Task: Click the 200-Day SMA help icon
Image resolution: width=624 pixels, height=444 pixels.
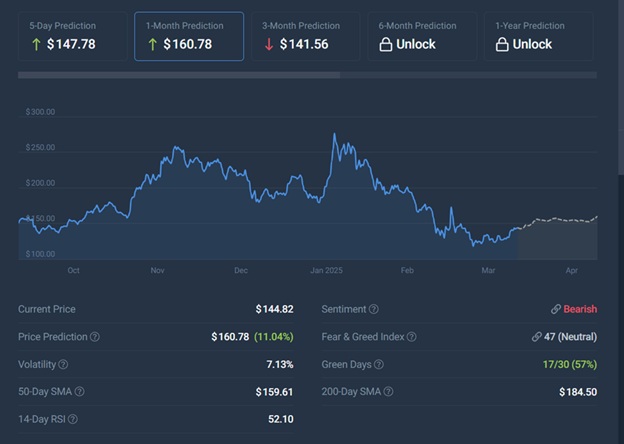Action: [x=386, y=392]
